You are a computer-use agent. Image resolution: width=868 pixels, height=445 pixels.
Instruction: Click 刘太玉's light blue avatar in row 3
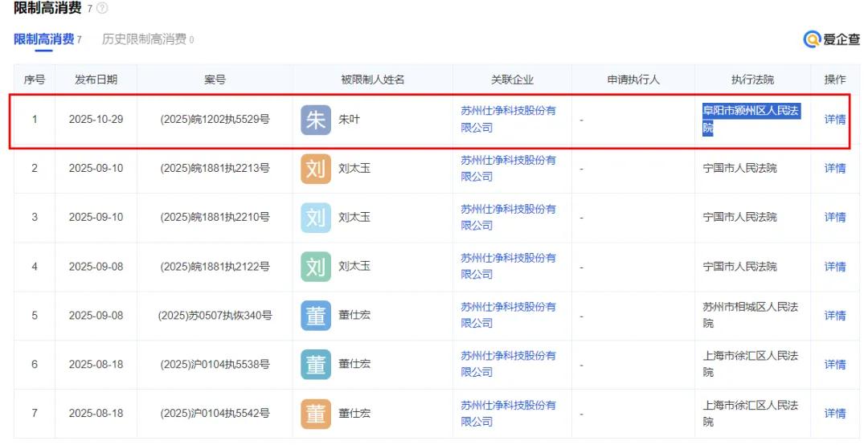click(316, 217)
